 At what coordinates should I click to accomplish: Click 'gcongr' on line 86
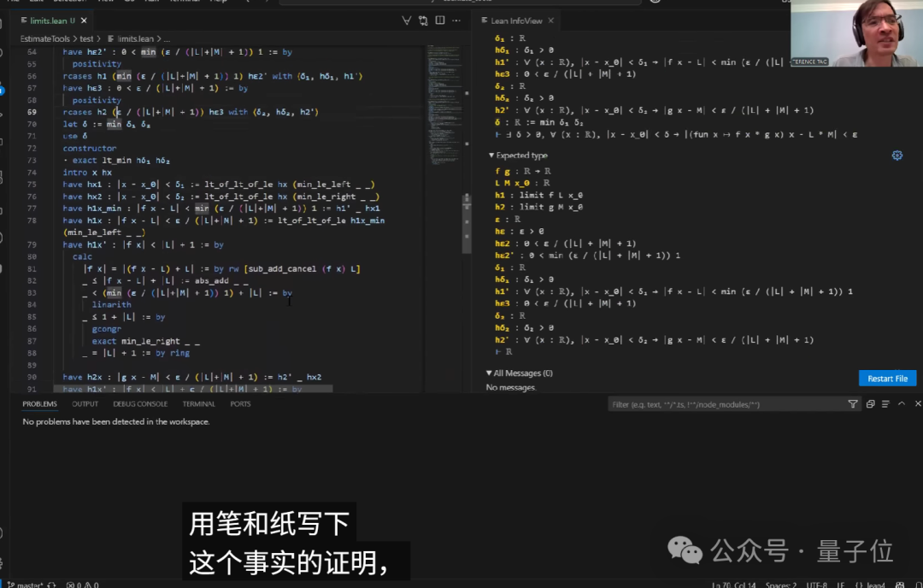[107, 329]
